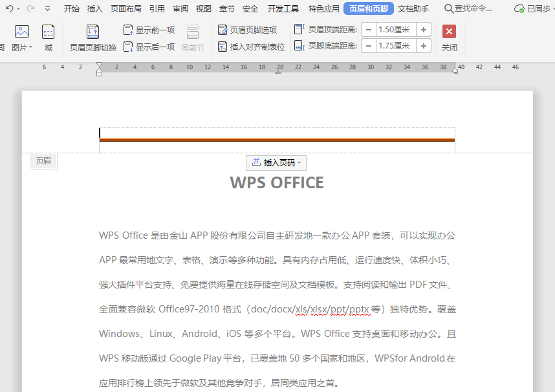The width and height of the screenshot is (555, 392).
Task: Click the 1.50厘米 header distance field
Action: tap(396, 30)
